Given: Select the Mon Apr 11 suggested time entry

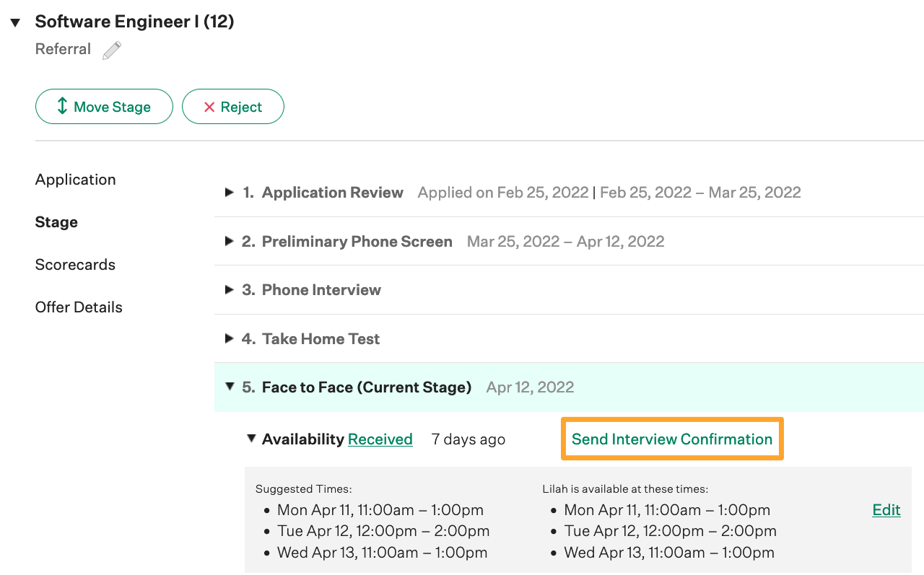Looking at the screenshot, I should pyautogui.click(x=380, y=509).
